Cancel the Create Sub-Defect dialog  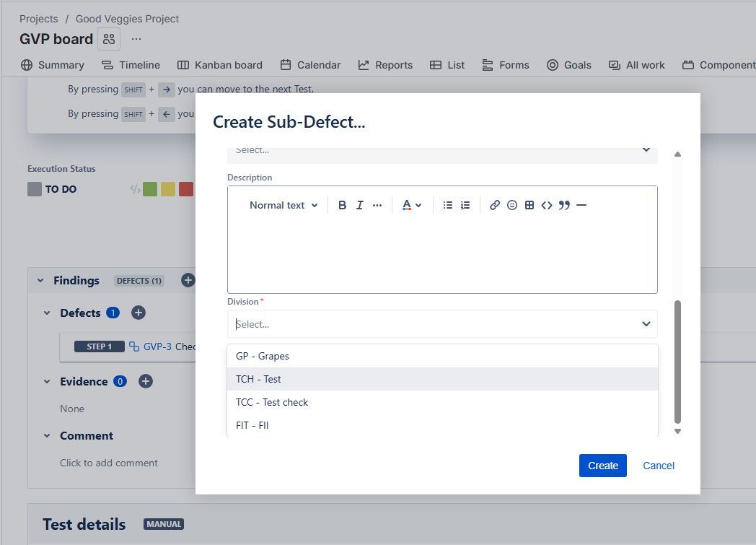pos(659,466)
